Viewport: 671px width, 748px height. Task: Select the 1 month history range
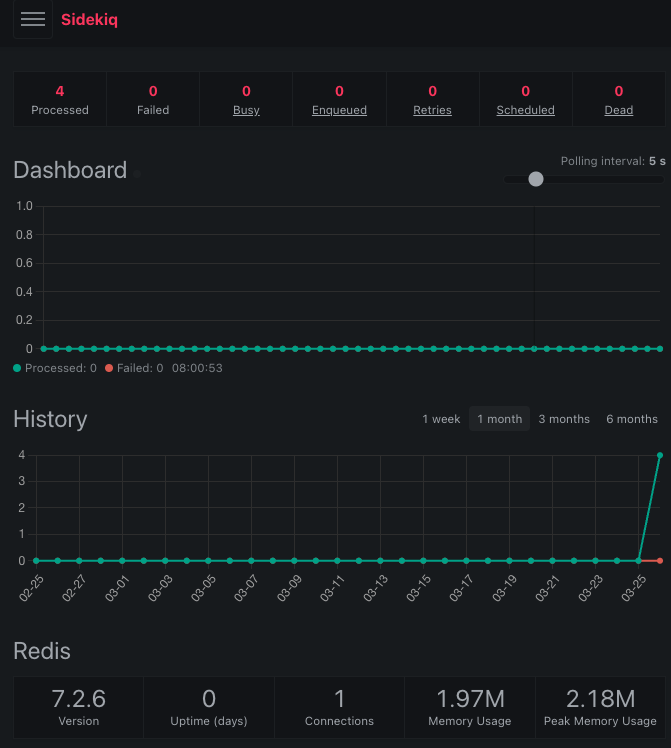coord(500,419)
